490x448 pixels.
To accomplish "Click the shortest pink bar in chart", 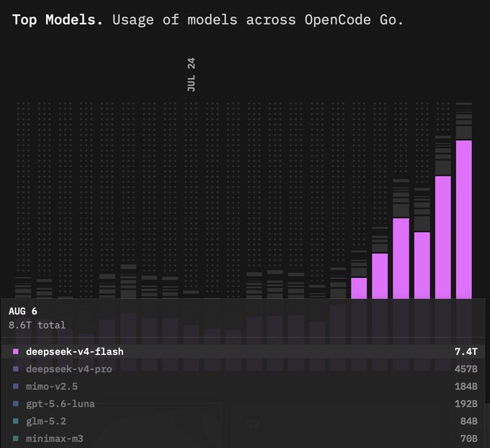I will 359,288.
